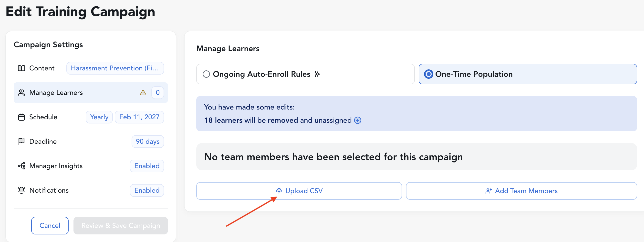This screenshot has width=644, height=242.
Task: Select the Ongoing Auto-Enroll Rules radio option
Action: [206, 74]
